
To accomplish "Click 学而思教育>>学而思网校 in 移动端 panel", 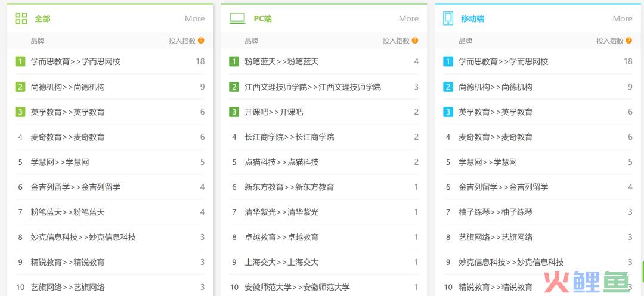I will click(503, 61).
